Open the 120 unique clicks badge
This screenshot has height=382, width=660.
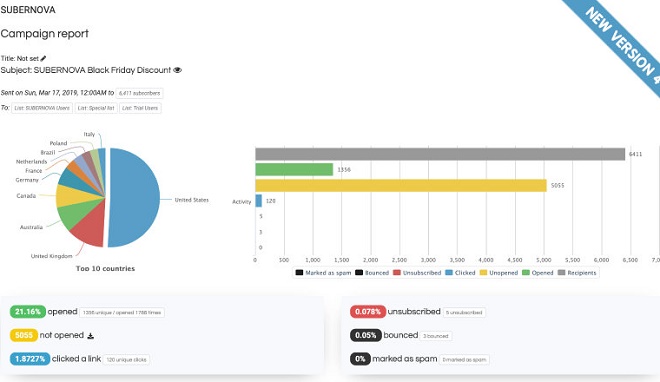point(126,360)
